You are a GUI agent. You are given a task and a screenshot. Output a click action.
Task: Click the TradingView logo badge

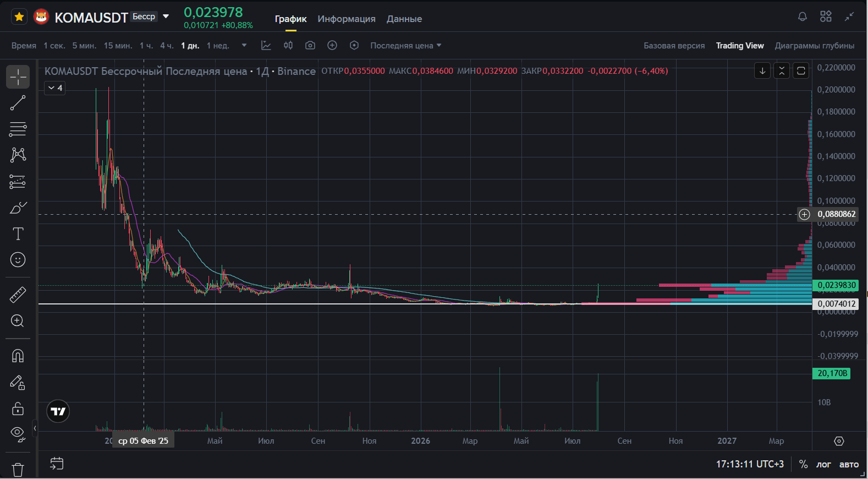pyautogui.click(x=58, y=411)
